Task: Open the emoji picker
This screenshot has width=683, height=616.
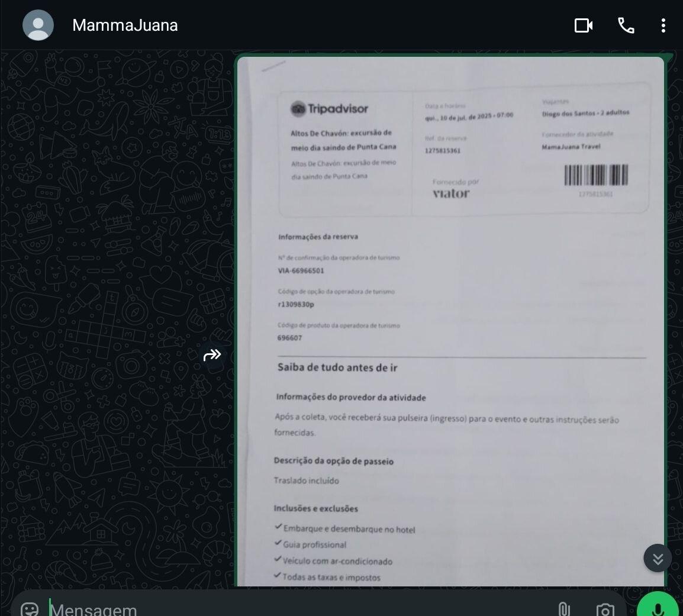Action: pos(30,608)
